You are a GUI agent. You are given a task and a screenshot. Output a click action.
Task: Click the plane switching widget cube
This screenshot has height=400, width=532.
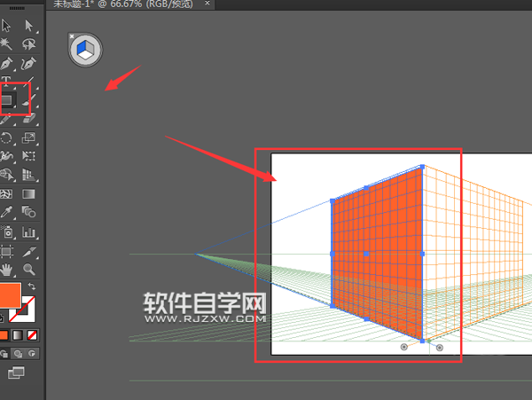coord(85,50)
